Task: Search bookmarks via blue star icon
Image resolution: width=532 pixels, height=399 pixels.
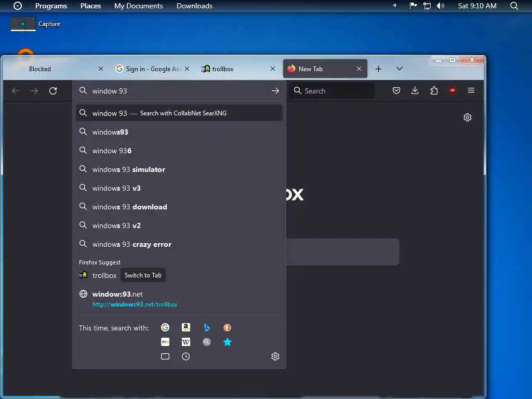Action: pos(228,342)
